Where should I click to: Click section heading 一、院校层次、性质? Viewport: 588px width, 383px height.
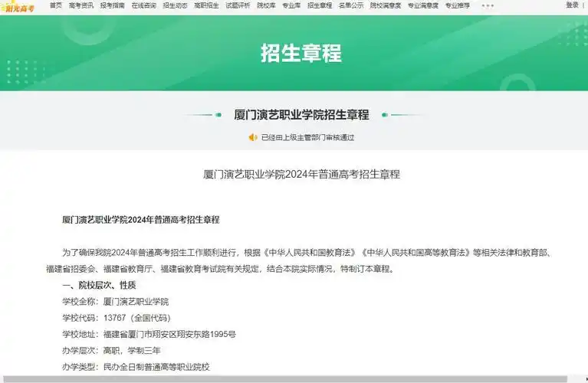[x=99, y=285]
